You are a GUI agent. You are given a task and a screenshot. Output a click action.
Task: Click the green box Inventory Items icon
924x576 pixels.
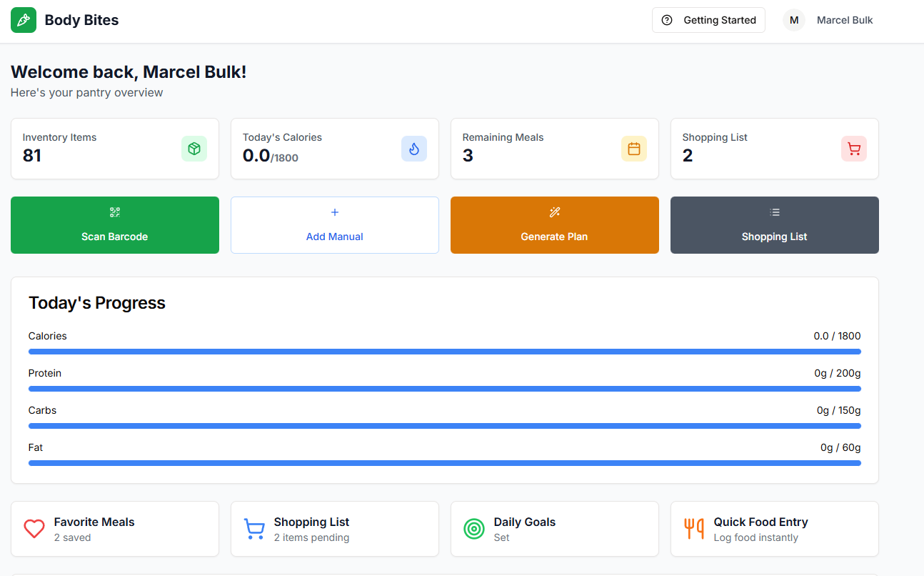[x=194, y=149]
